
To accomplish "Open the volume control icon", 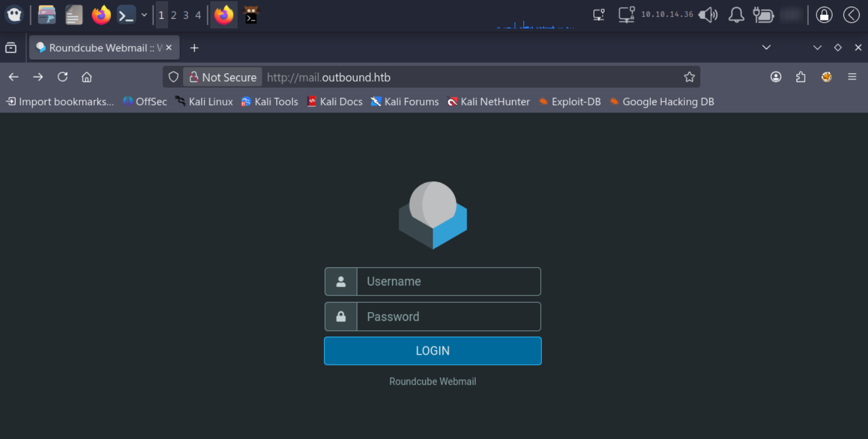I will 708,15.
